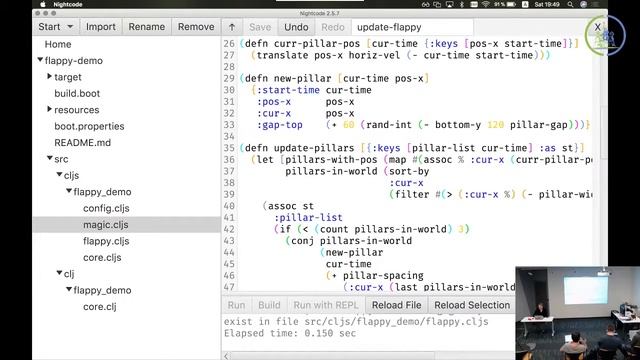This screenshot has width=640, height=360.
Task: Click the Redo button
Action: [x=333, y=27]
